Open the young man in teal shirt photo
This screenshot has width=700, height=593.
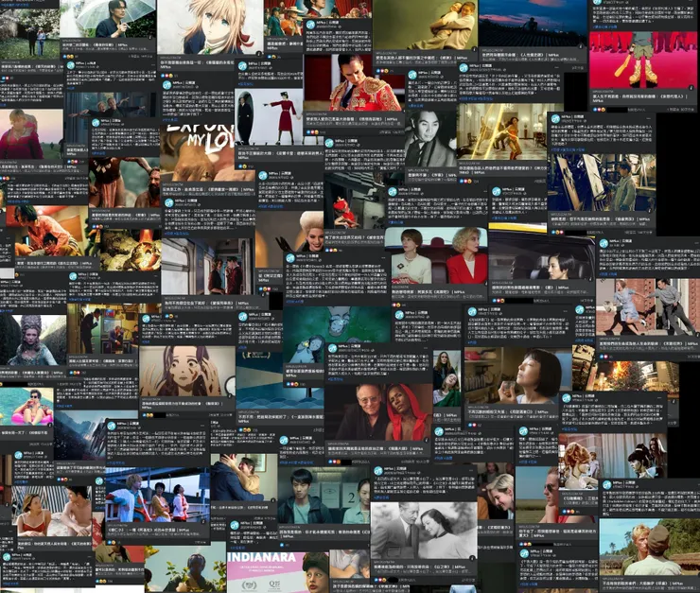point(324,495)
